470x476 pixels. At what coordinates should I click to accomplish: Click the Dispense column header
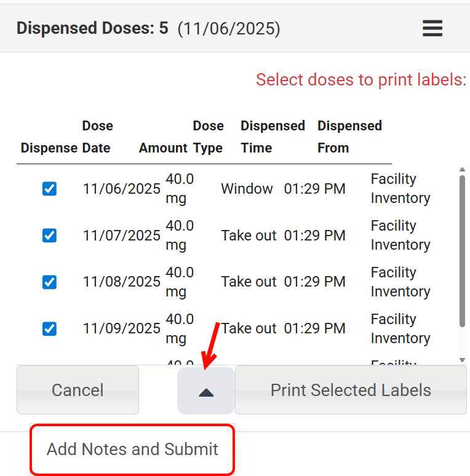(49, 148)
